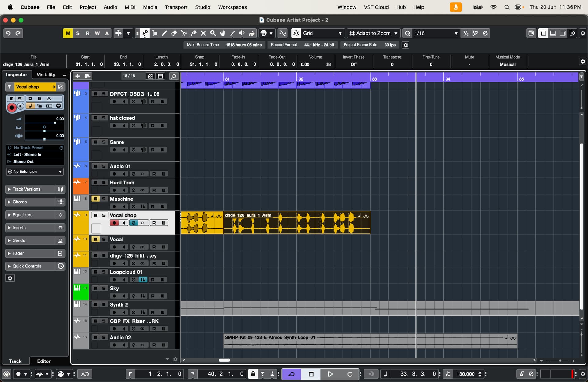Open the Transport menu

click(x=176, y=7)
